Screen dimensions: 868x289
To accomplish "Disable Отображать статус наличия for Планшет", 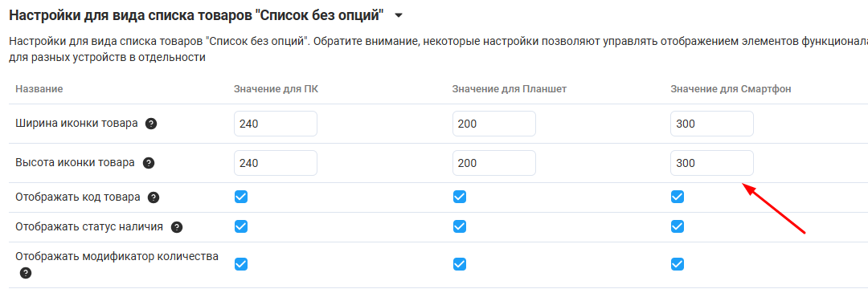I will coord(460,226).
